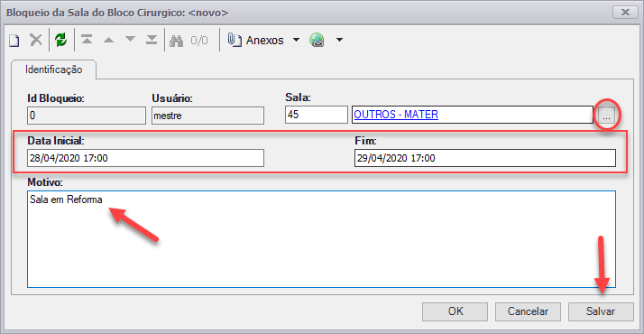Image resolution: width=644 pixels, height=334 pixels.
Task: Click the Data Inicial field
Action: [145, 158]
